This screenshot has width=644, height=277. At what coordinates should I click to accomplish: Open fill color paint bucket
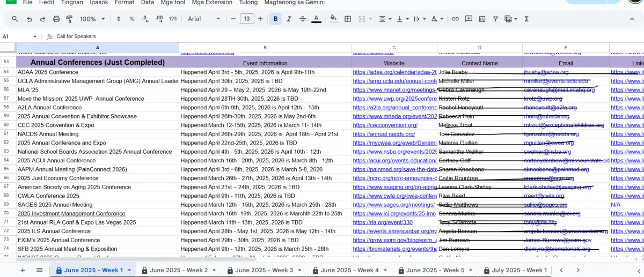tap(333, 19)
